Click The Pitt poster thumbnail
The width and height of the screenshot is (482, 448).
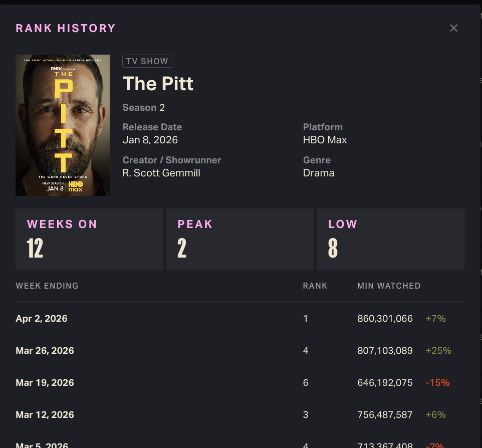pyautogui.click(x=63, y=125)
